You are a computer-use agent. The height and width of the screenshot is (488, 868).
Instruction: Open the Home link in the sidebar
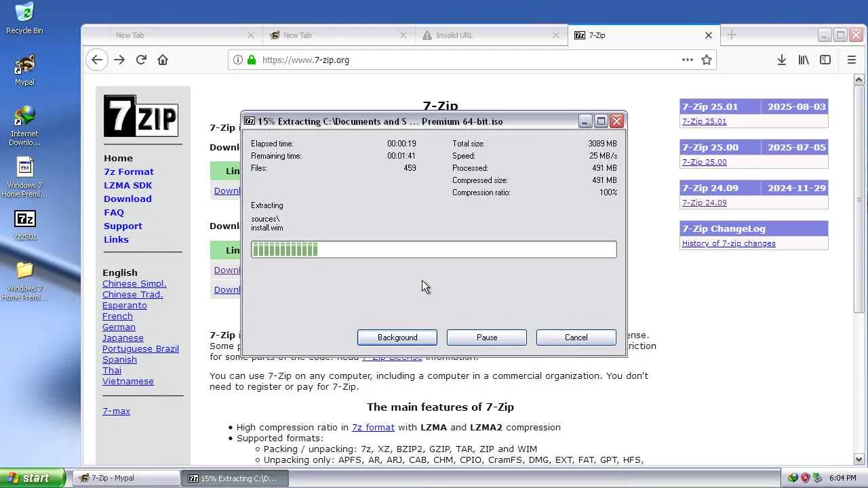(118, 158)
